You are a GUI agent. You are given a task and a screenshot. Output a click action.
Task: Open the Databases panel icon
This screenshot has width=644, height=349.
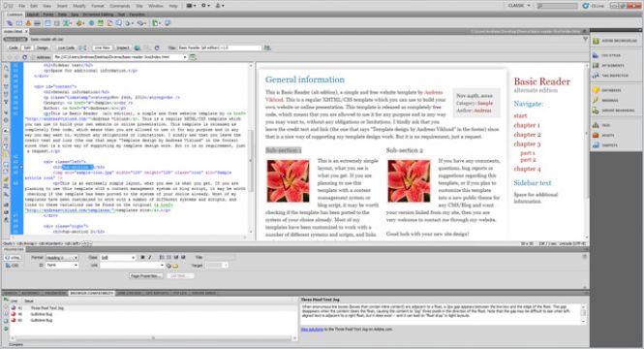pyautogui.click(x=596, y=90)
